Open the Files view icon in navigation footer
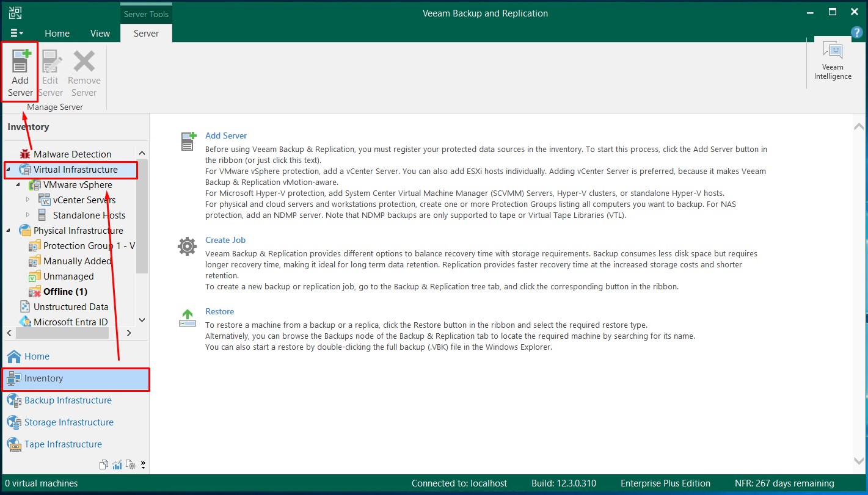Viewport: 868px width, 495px height. tap(104, 464)
